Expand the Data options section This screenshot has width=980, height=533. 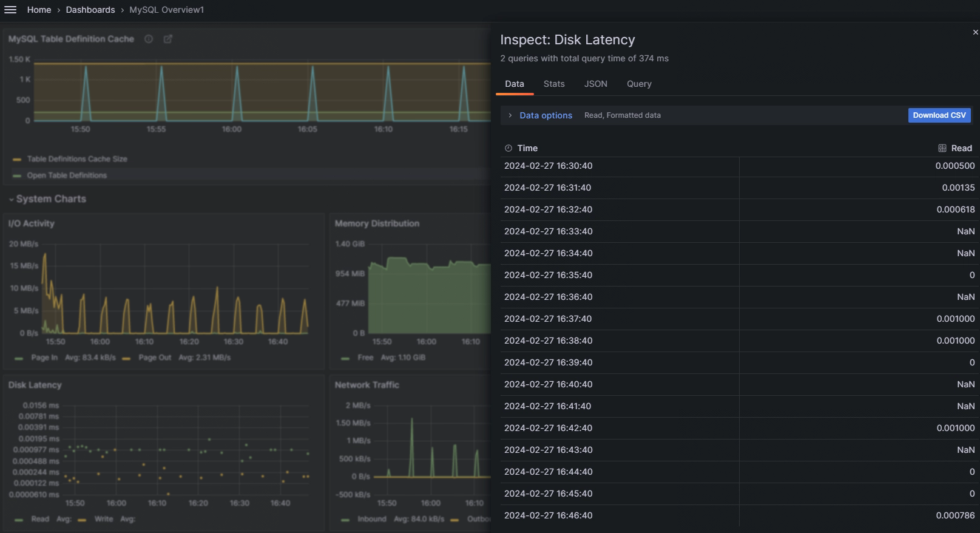pyautogui.click(x=510, y=115)
